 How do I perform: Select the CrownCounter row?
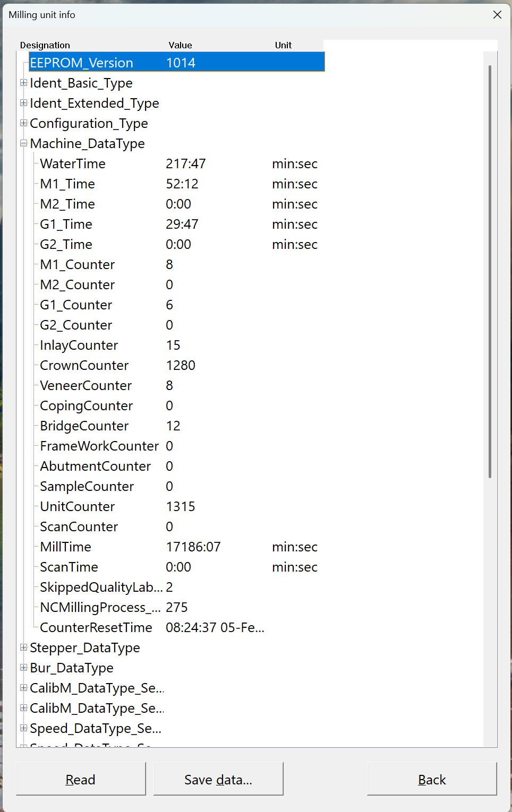tap(84, 365)
